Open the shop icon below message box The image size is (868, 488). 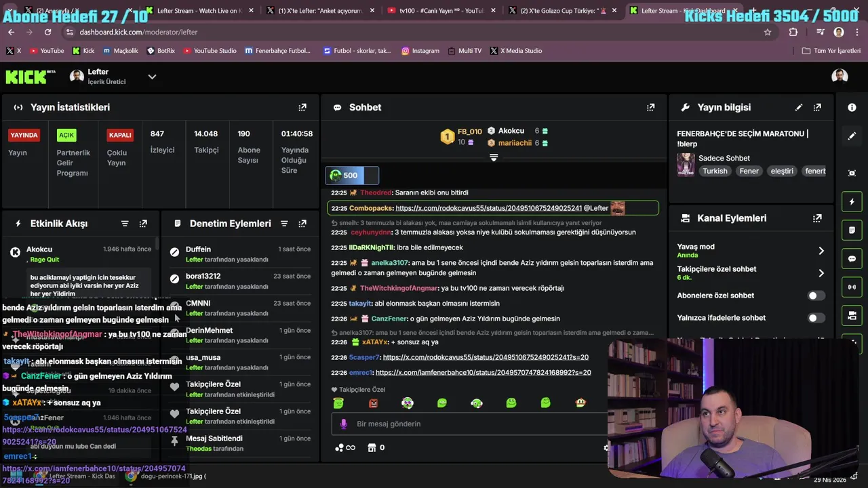[372, 447]
